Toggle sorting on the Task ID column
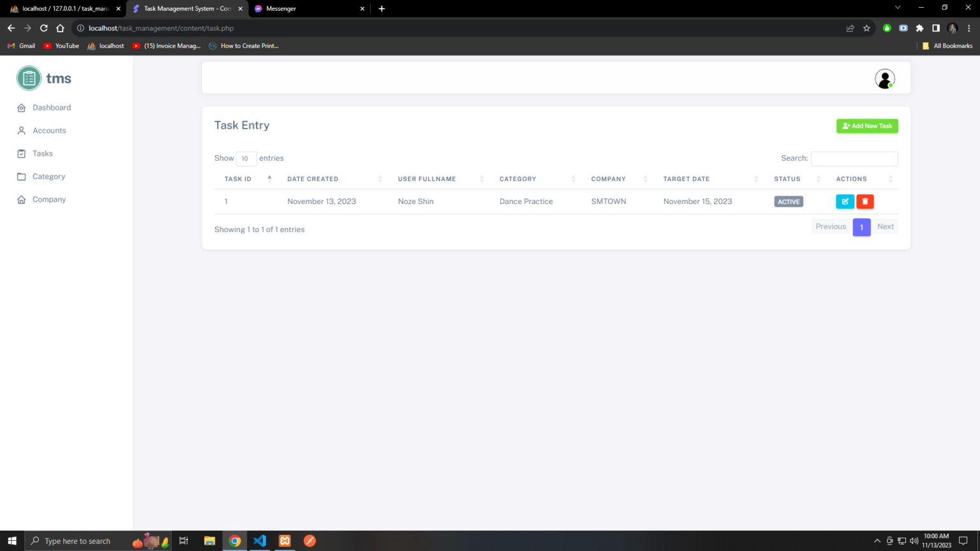The height and width of the screenshot is (551, 980). coord(269,179)
